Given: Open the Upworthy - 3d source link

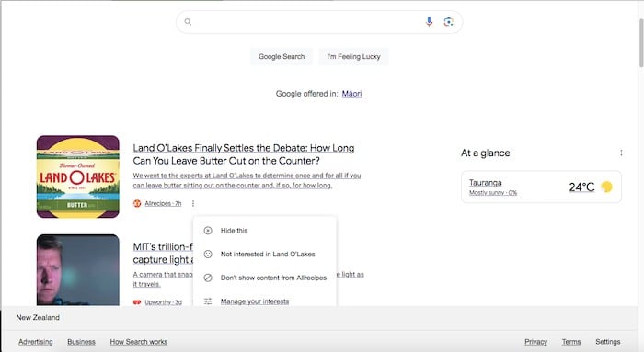Looking at the screenshot, I should coord(164,302).
